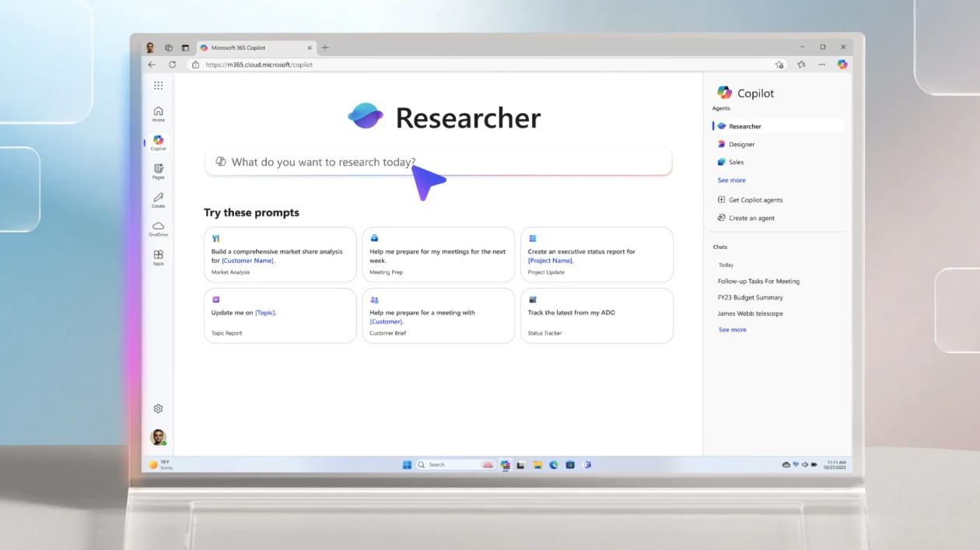Open a new browser tab
This screenshot has width=980, height=550.
325,47
